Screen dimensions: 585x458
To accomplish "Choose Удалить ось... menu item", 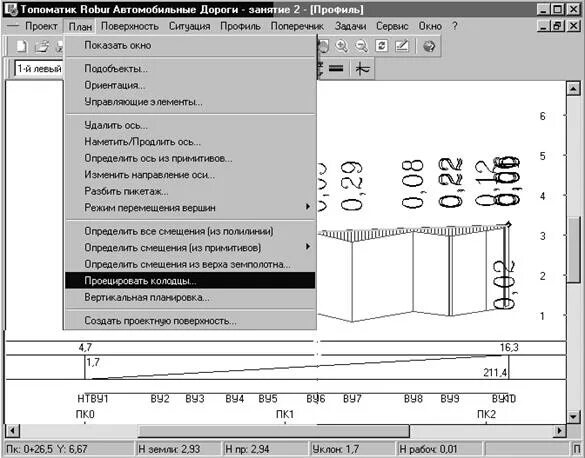I will 190,125.
